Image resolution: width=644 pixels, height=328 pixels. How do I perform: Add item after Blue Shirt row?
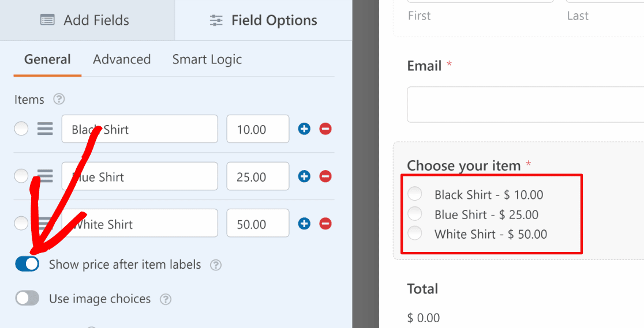304,176
